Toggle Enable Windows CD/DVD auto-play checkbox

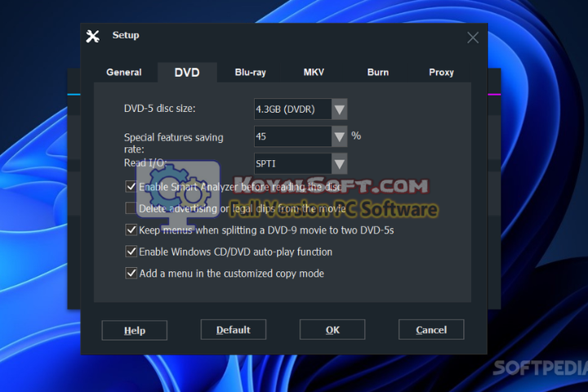131,252
